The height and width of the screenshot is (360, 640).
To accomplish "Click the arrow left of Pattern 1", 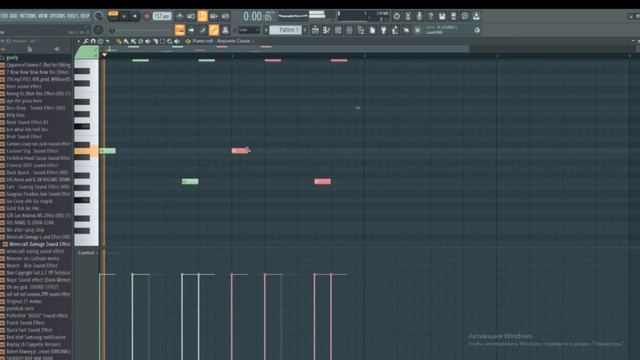I will coord(266,30).
